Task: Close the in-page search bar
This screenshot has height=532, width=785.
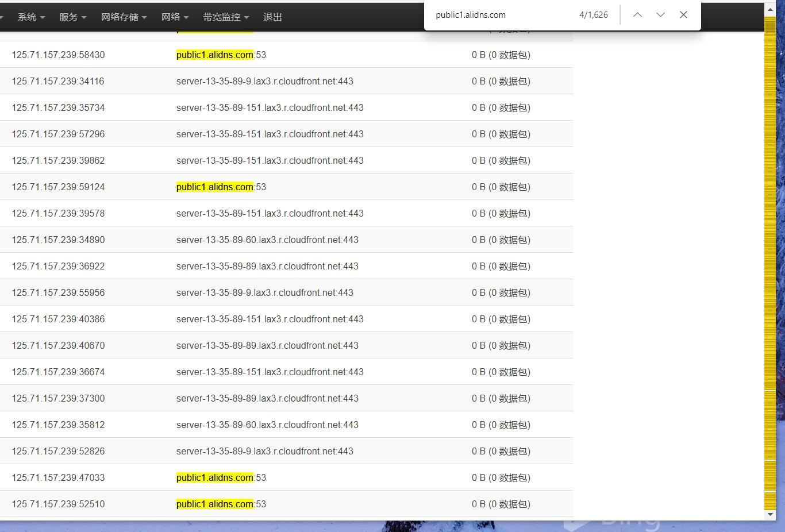Action: [683, 15]
